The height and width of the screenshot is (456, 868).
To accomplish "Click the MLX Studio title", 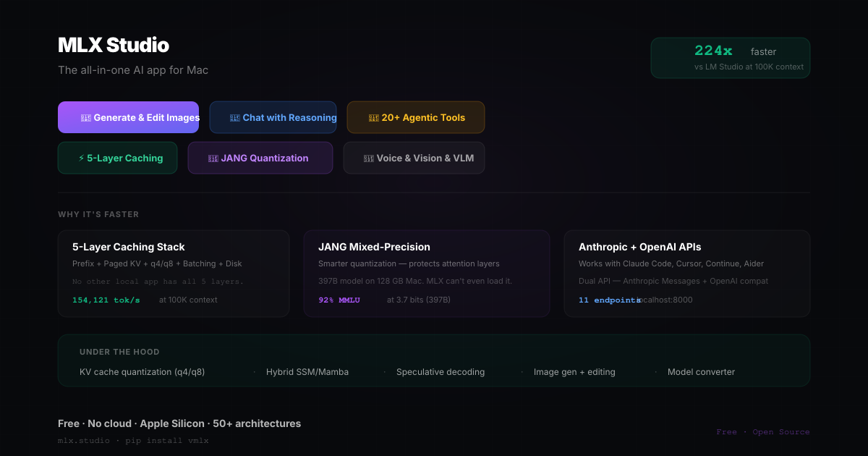I will tap(114, 45).
